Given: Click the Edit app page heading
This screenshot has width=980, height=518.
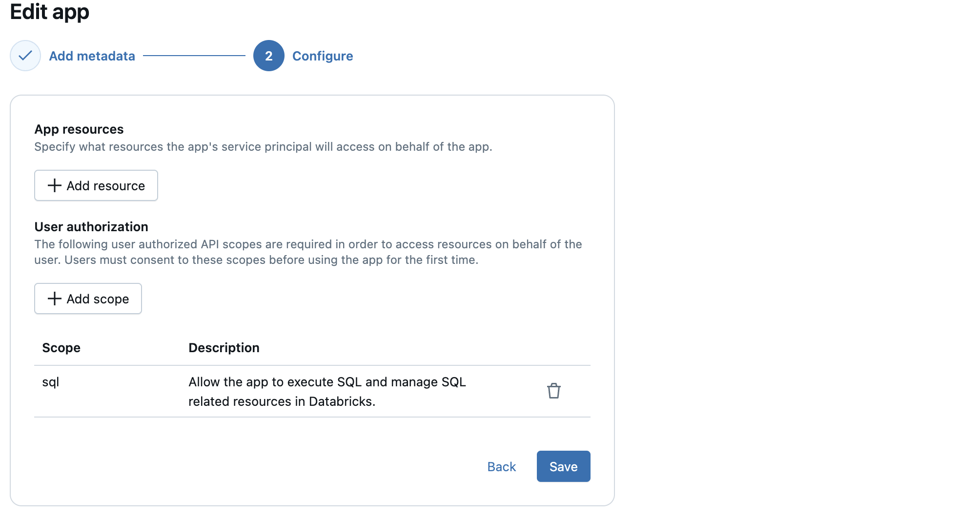Looking at the screenshot, I should 49,12.
